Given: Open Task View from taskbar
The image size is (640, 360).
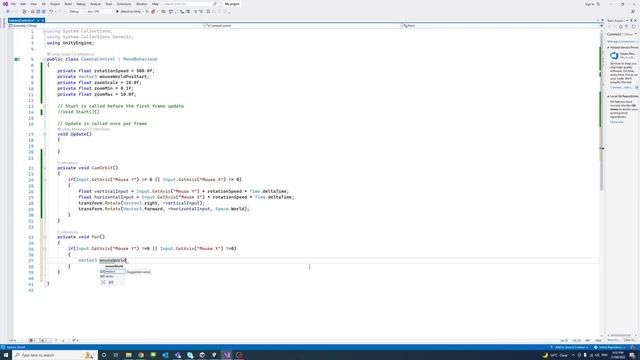Looking at the screenshot, I should click(x=116, y=355).
